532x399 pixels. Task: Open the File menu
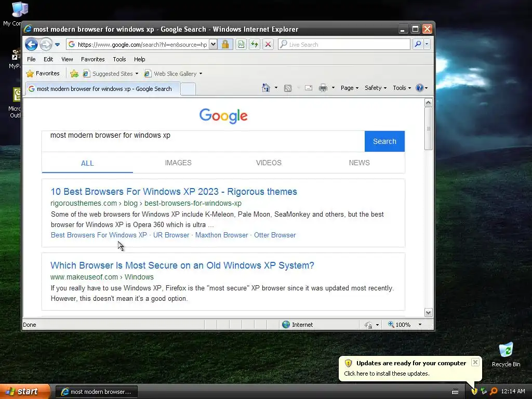31,59
